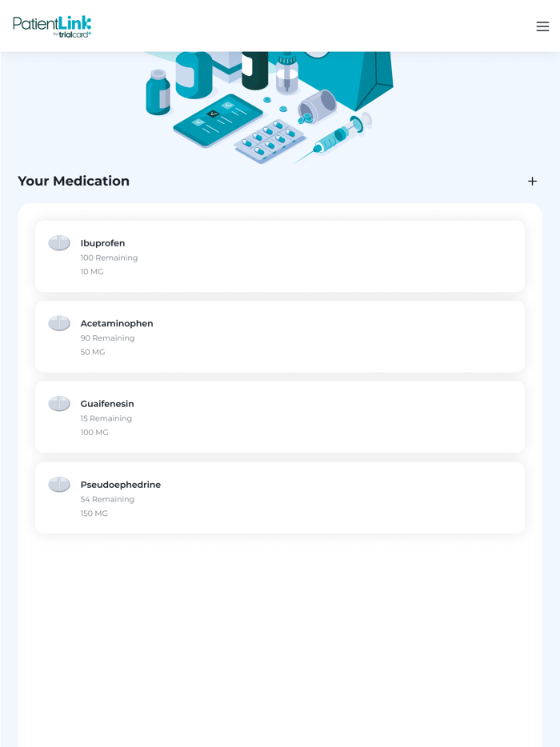Click 100 Remaining under Ibuprofen
This screenshot has width=560, height=747.
pyautogui.click(x=109, y=258)
